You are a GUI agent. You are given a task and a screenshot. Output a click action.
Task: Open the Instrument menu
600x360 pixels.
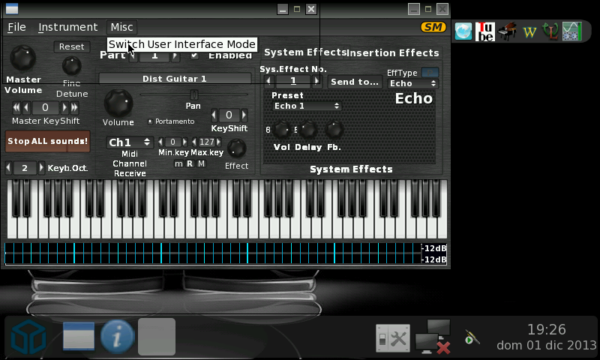coord(68,27)
